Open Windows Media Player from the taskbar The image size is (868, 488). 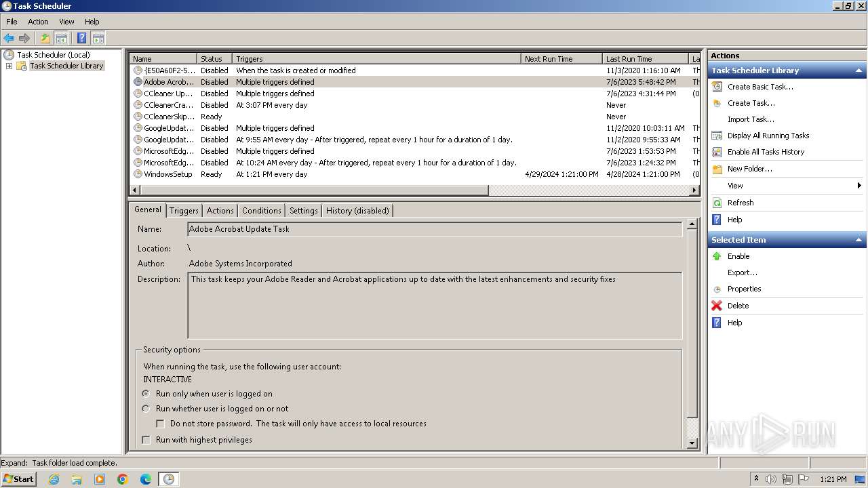pos(100,479)
